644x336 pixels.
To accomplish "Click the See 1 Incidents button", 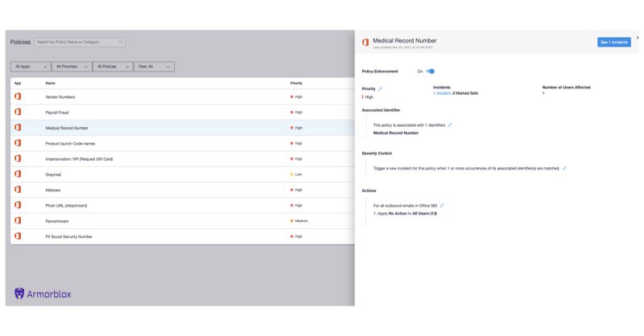I will (614, 42).
